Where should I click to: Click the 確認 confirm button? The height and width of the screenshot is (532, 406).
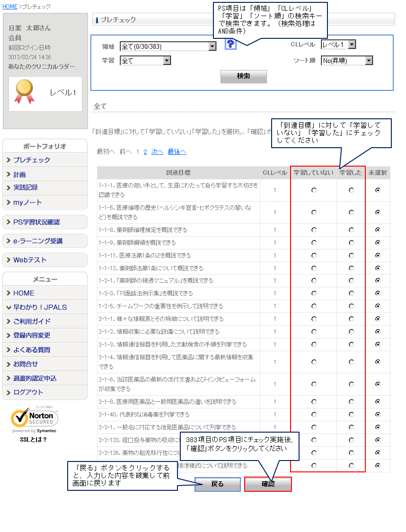point(268,484)
